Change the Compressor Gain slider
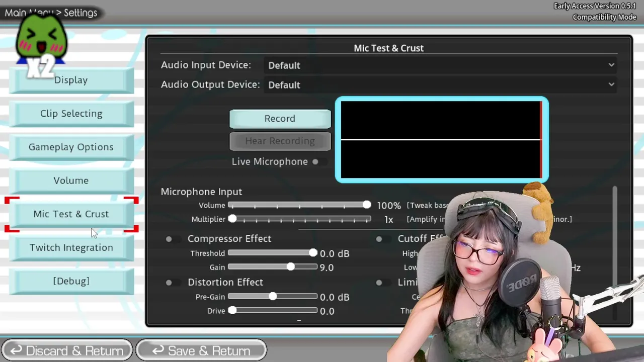Screen dimensions: 644x362 pos(273,267)
